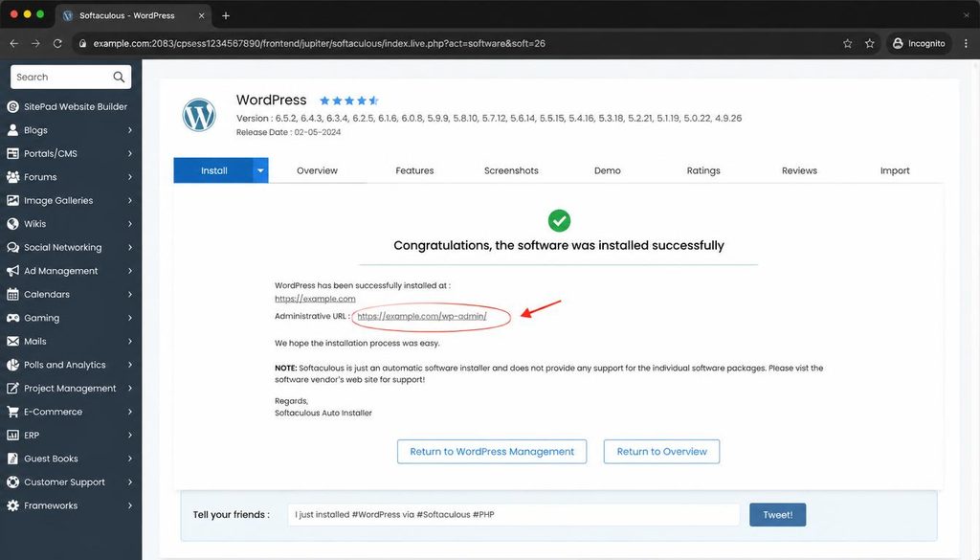The image size is (980, 560).
Task: Click Return to WordPress Management button
Action: tap(492, 451)
